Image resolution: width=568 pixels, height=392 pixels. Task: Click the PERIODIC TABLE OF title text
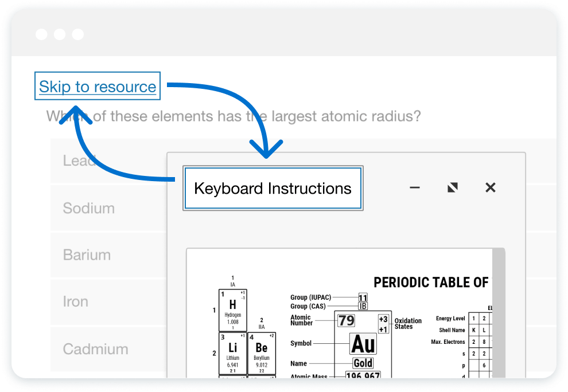pos(431,283)
